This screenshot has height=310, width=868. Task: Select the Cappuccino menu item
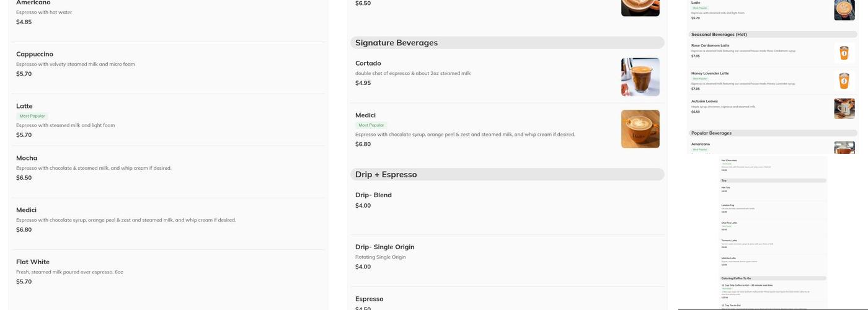[35, 54]
